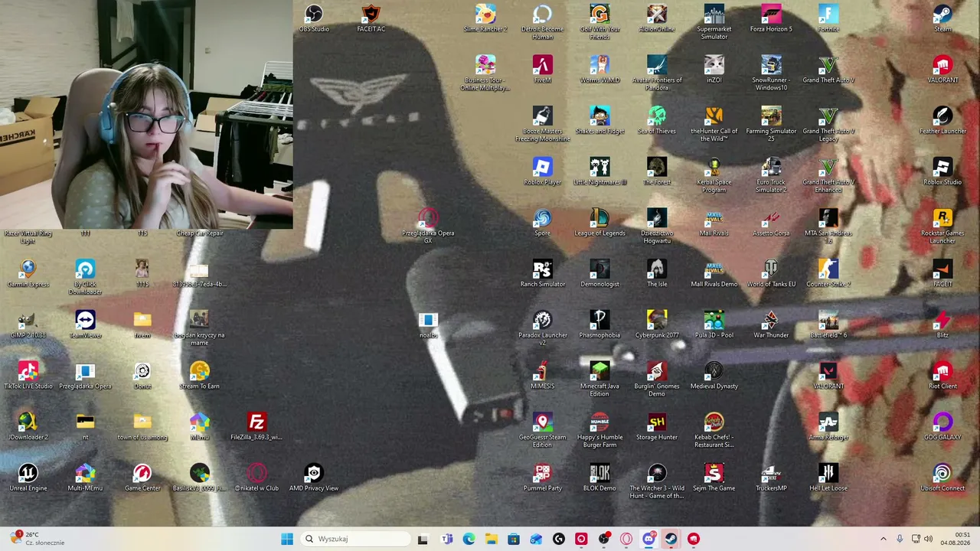Click the Wyszukaj taskbar search box

[x=355, y=539]
